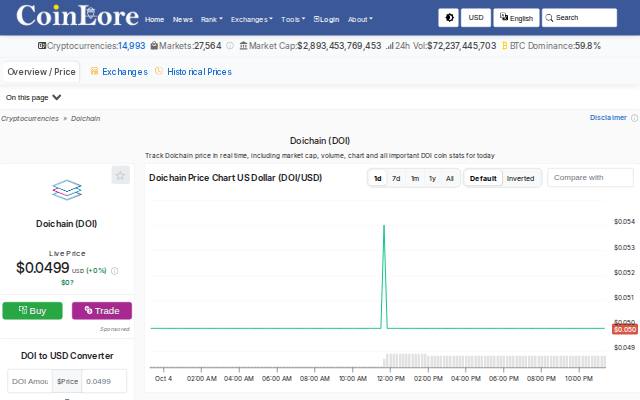Click the Markets bag icon
This screenshot has height=400, width=640.
[154, 46]
